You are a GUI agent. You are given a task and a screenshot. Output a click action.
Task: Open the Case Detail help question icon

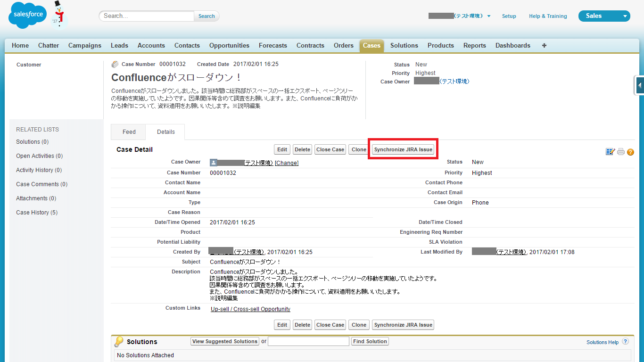point(630,152)
